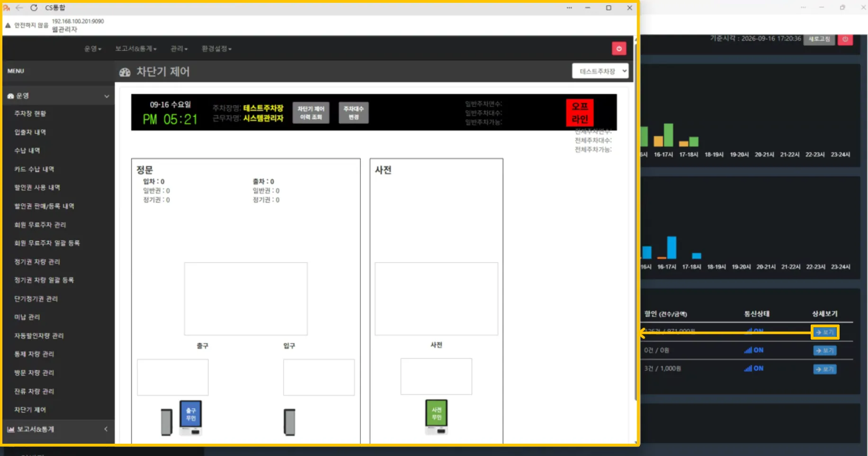Click the green 사전무인 pre-payment kiosk icon
Screen dimensions: 868x456
[437, 417]
